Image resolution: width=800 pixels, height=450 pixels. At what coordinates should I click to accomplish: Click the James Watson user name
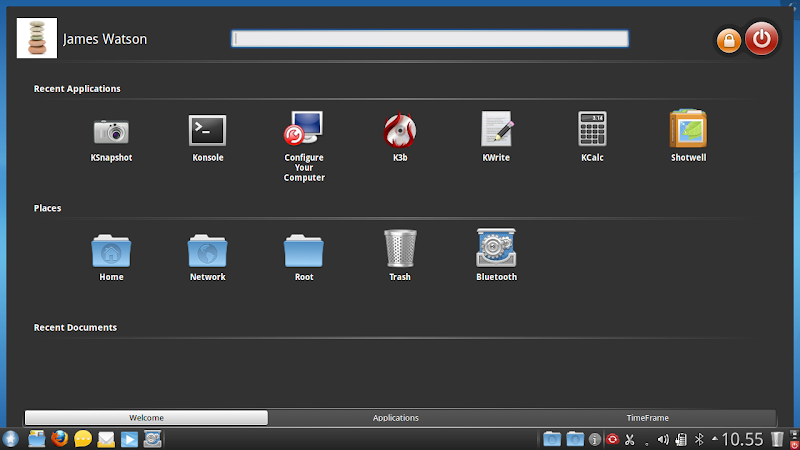tap(105, 39)
